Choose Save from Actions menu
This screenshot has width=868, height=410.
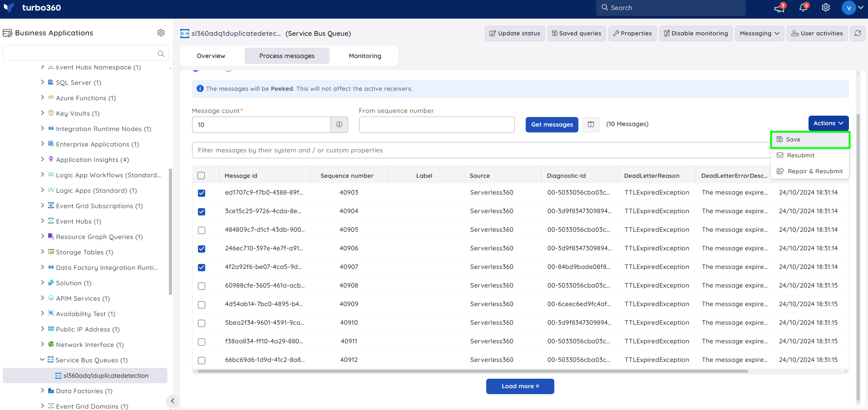(810, 140)
